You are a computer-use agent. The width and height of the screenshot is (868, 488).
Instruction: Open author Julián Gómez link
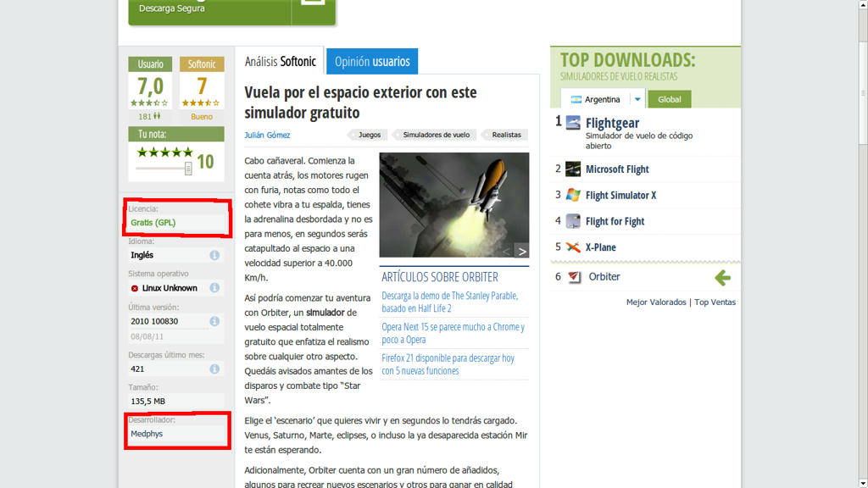click(267, 135)
